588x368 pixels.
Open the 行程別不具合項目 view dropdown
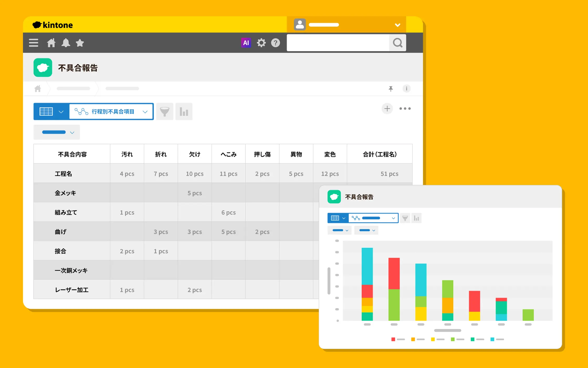(111, 111)
